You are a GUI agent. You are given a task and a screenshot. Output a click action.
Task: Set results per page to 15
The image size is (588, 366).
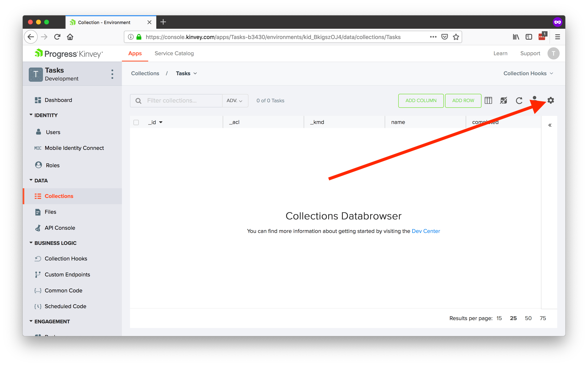(x=499, y=318)
